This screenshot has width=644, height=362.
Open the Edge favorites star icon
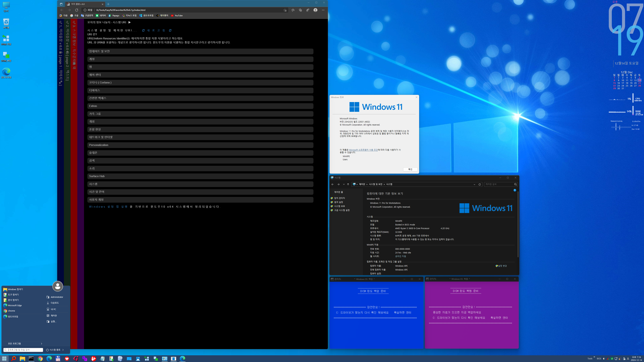[x=293, y=10]
